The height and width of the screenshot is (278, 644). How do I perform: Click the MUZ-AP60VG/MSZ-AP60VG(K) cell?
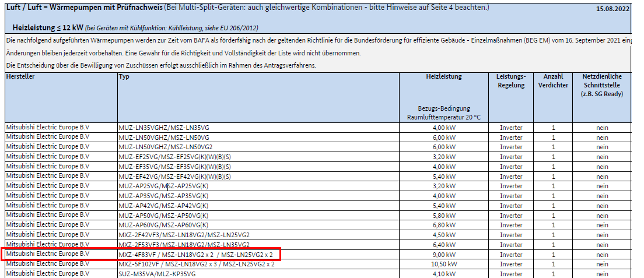tap(258, 225)
